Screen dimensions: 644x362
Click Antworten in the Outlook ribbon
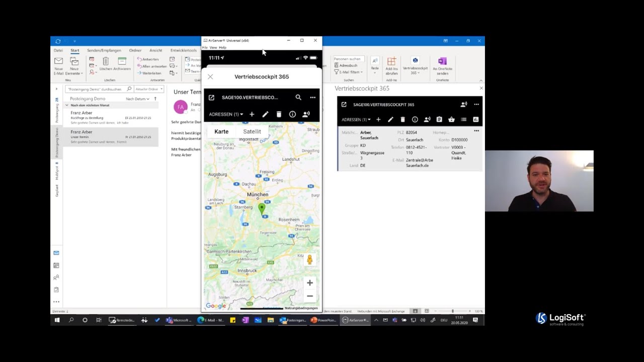(148, 59)
